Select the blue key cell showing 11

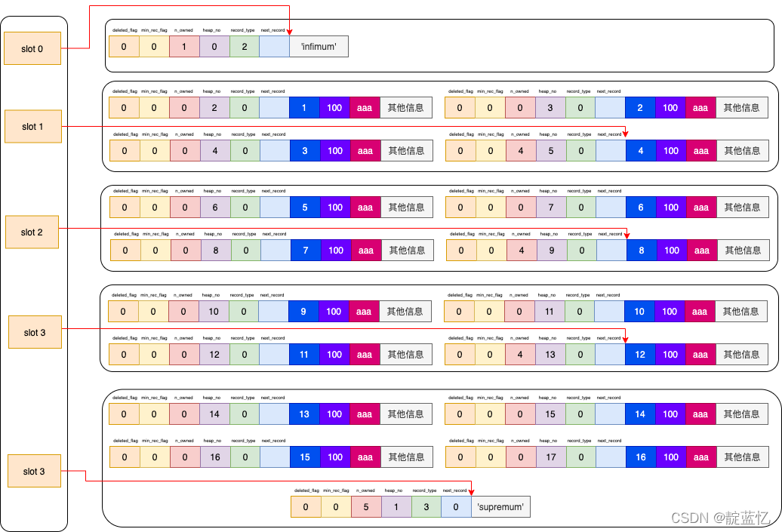(x=304, y=355)
